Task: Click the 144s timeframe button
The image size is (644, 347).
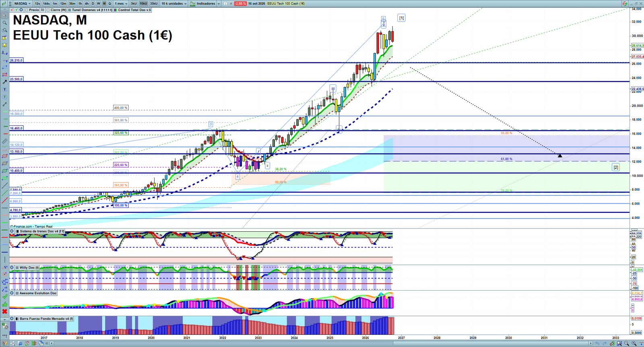Action: tap(46, 4)
